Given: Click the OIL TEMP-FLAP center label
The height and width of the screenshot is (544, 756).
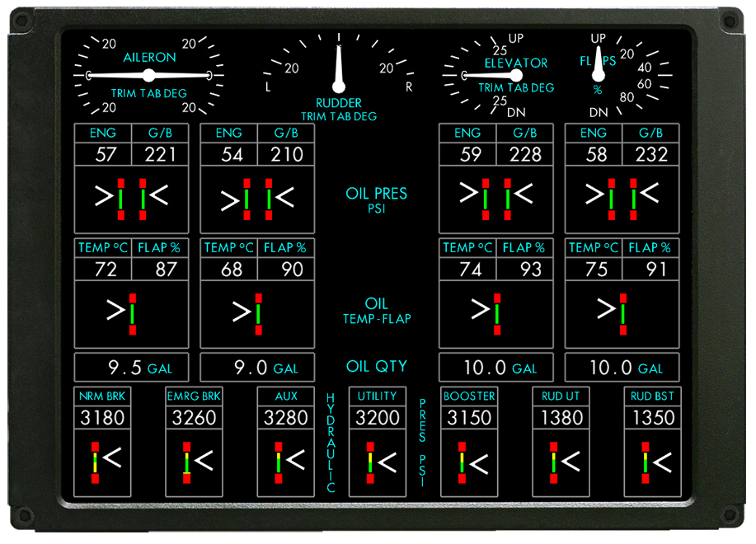Looking at the screenshot, I should (x=377, y=310).
